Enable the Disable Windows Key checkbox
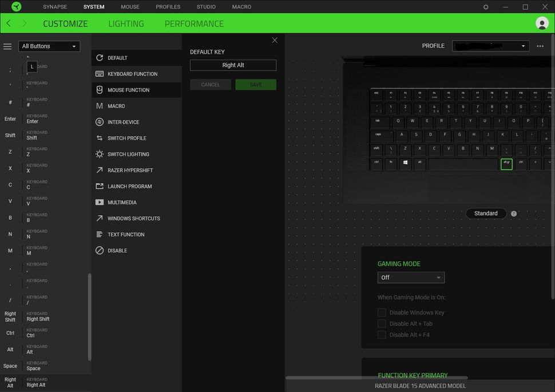The width and height of the screenshot is (555, 392). 382,312
